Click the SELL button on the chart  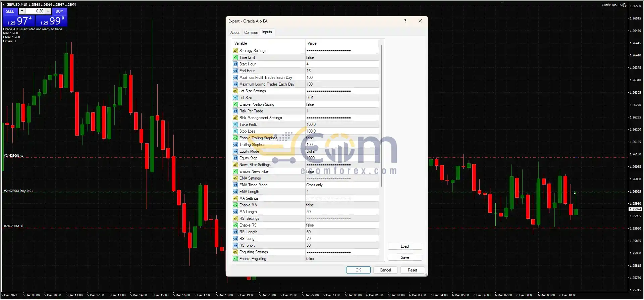coord(10,11)
